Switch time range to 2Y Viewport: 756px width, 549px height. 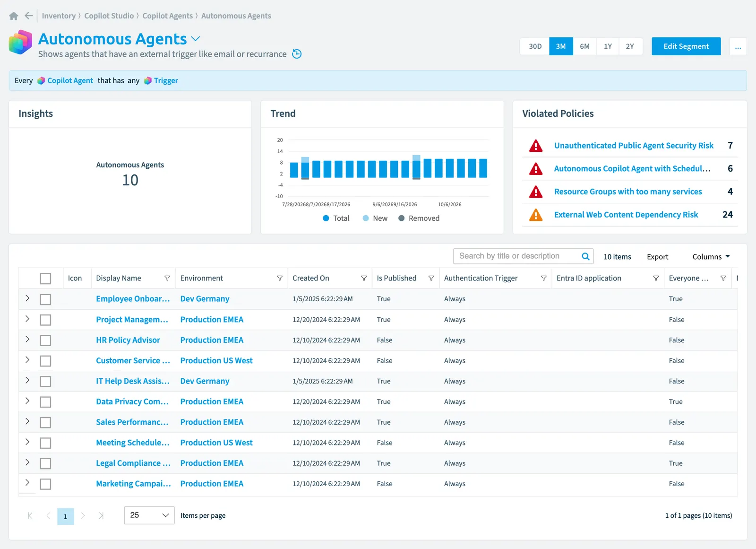point(630,46)
